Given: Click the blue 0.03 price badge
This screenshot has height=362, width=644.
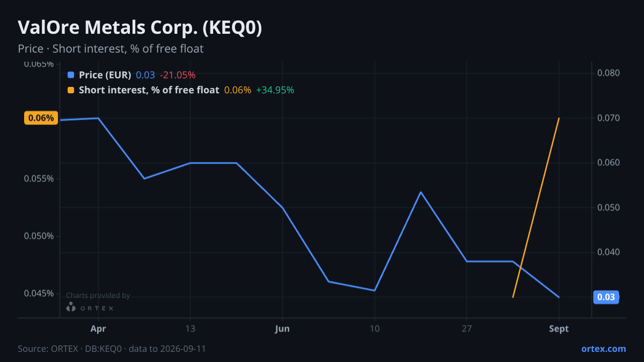Looking at the screenshot, I should [x=606, y=297].
